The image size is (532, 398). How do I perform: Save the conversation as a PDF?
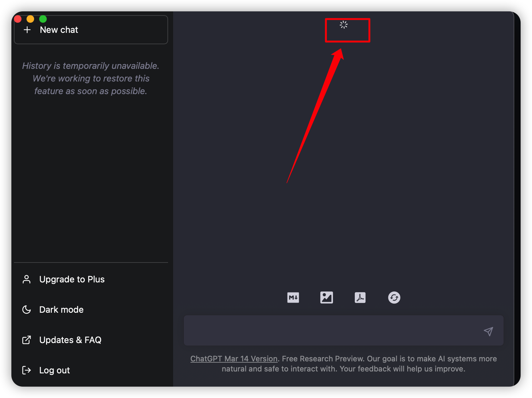pos(360,297)
